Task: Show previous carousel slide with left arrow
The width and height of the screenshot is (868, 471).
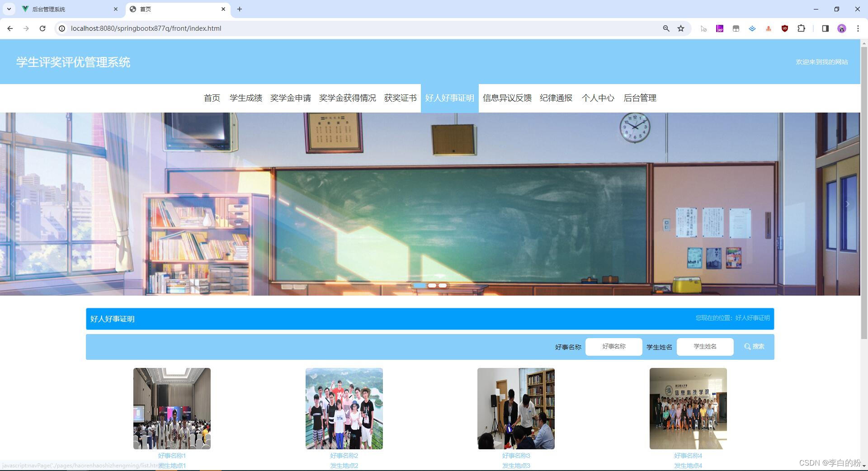Action: coord(13,204)
